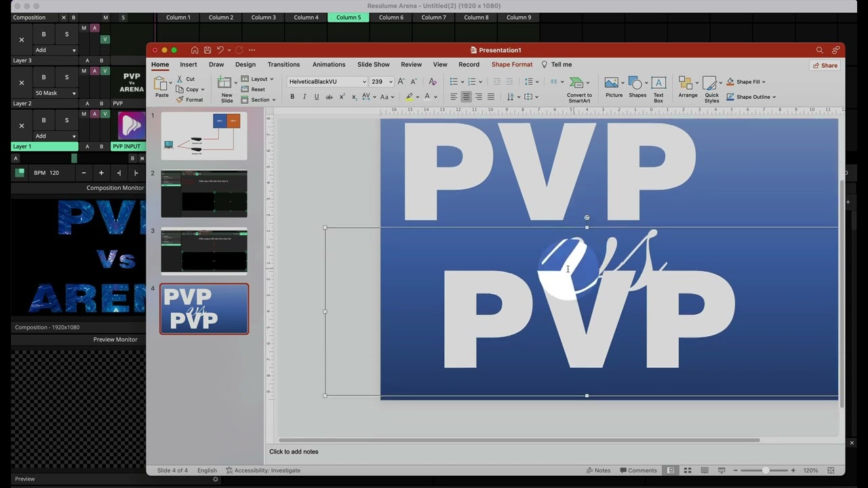This screenshot has width=868, height=488.
Task: Insert a Picture from the ribbon
Action: (614, 87)
